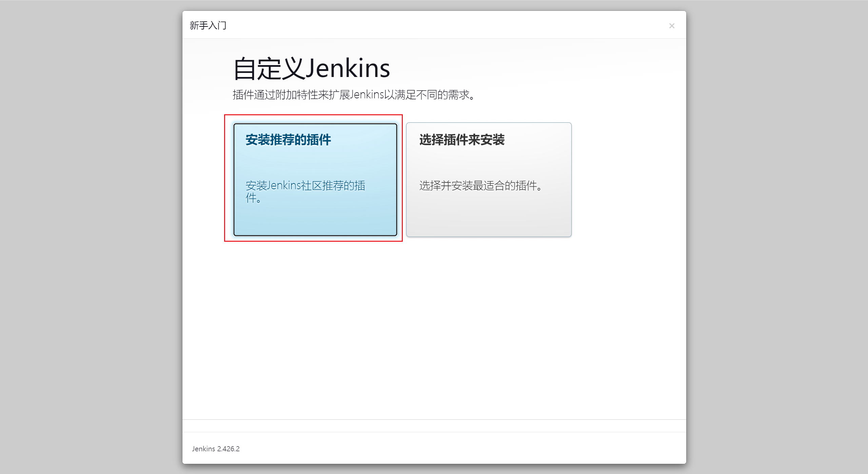
Task: Click the 新手入门 dialog title
Action: point(208,25)
